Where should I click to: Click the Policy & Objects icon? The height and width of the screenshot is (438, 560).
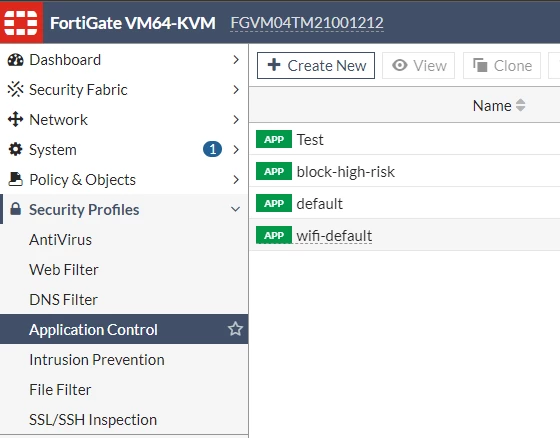[x=15, y=179]
